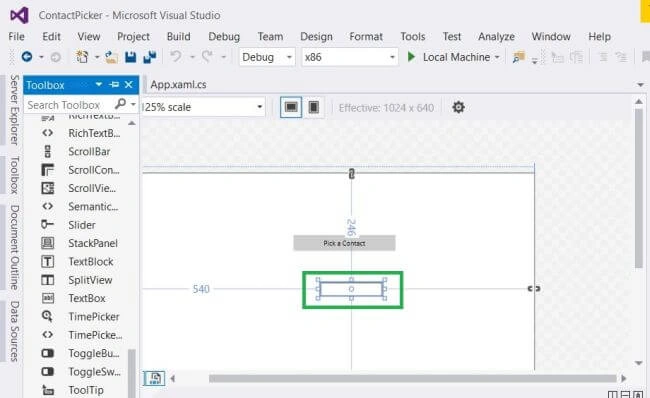
Task: Click the ScrollContentPresenter icon in Toolbox
Action: pyautogui.click(x=48, y=170)
